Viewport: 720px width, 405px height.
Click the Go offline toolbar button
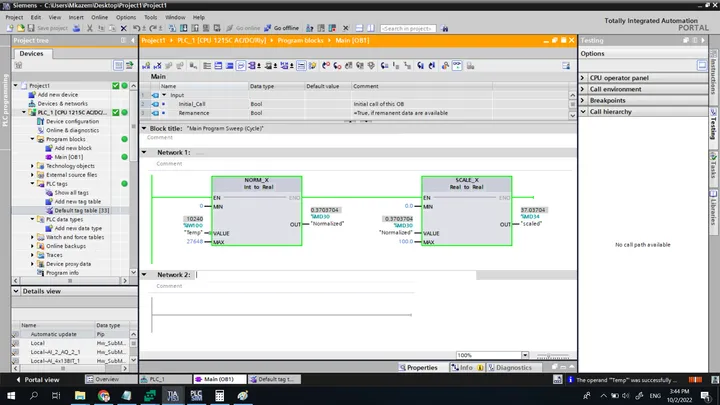pos(282,28)
